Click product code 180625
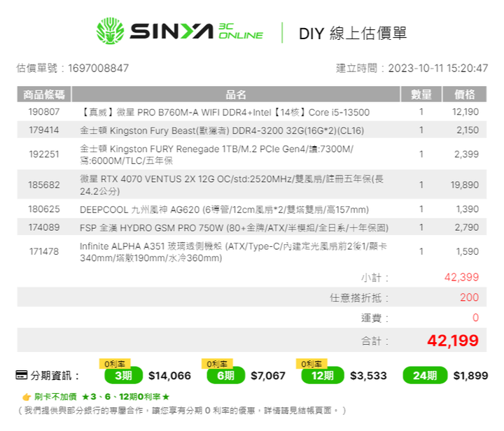 [44, 209]
